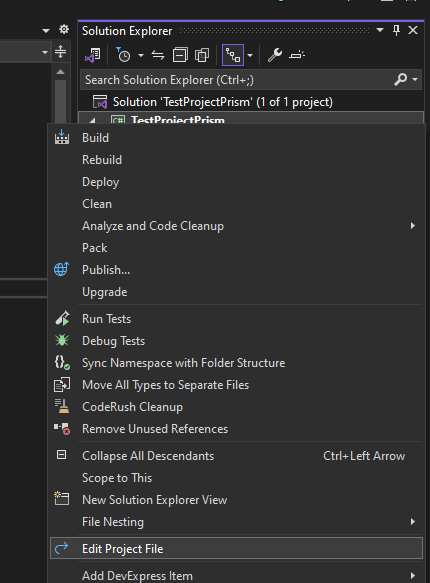Open search options dropdown beside magnifier
Viewport: 430px width, 583px height.
pos(415,79)
